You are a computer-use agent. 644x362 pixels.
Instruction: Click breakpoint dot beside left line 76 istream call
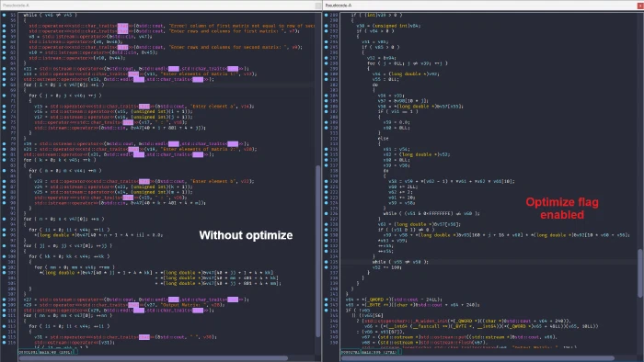(4, 128)
